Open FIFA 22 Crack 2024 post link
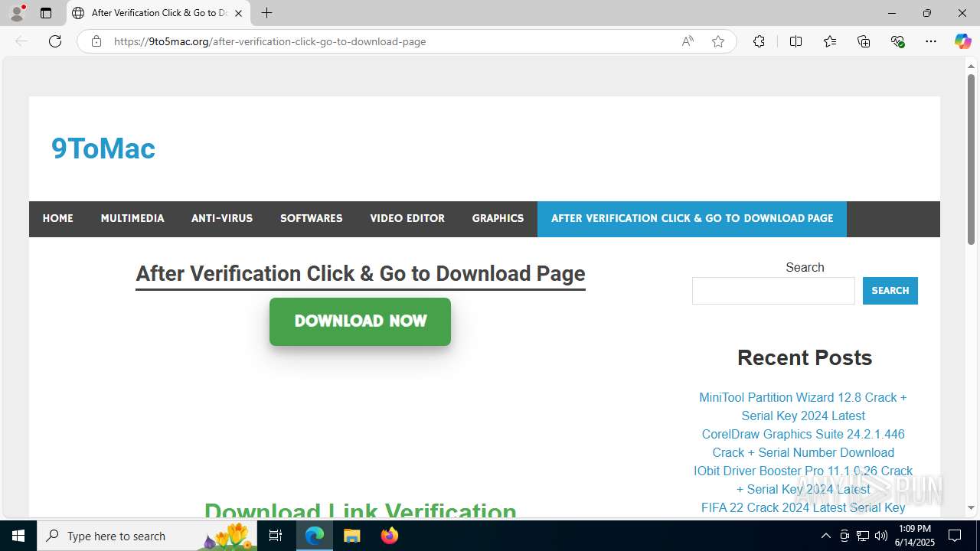The image size is (980, 551). (803, 507)
